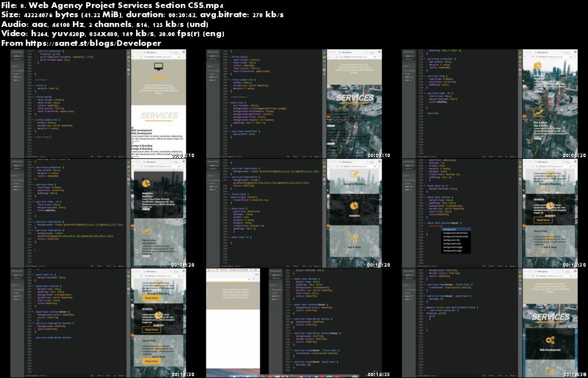The image size is (588, 378).
Task: Select the 'Video: h264, yuv420p' info line
Action: (x=113, y=34)
